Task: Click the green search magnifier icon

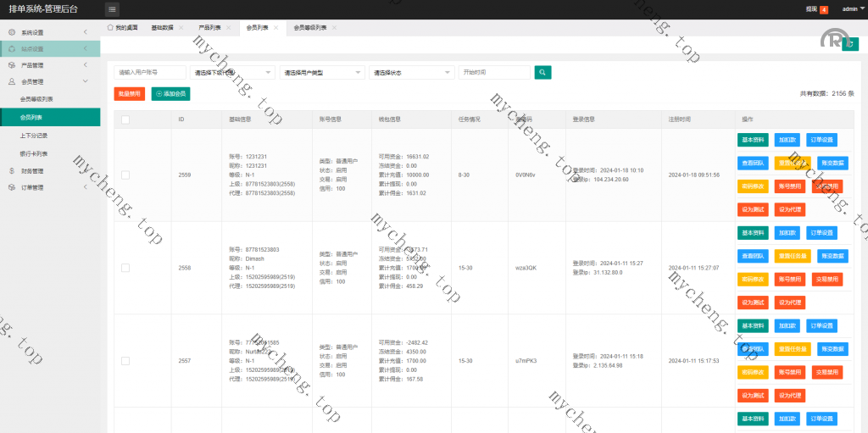Action: tap(542, 73)
